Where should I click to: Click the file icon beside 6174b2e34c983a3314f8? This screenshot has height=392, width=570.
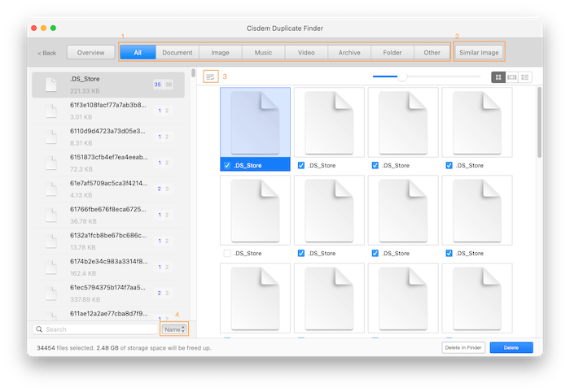point(51,268)
